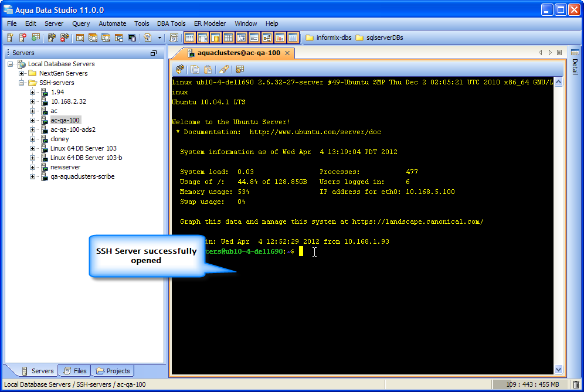Select the qa-aquaclusters-scribe server
The width and height of the screenshot is (584, 392).
(82, 176)
